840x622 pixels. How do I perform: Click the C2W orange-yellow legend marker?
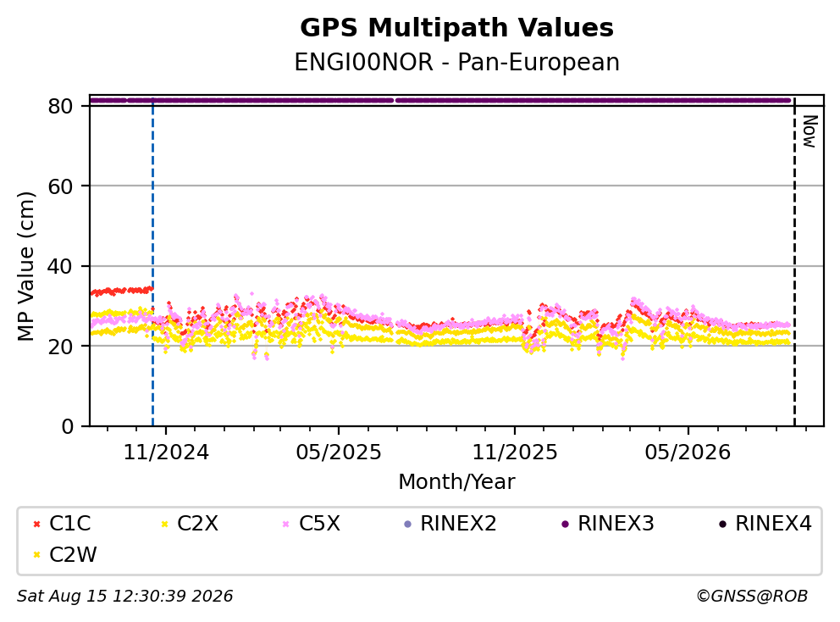[x=36, y=555]
